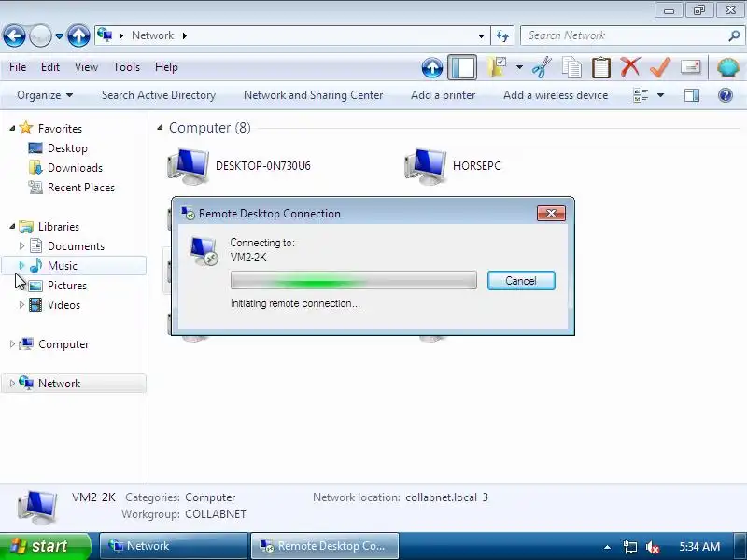Collapse the Favorites tree group
Viewport: 747px width, 560px height.
[12, 128]
